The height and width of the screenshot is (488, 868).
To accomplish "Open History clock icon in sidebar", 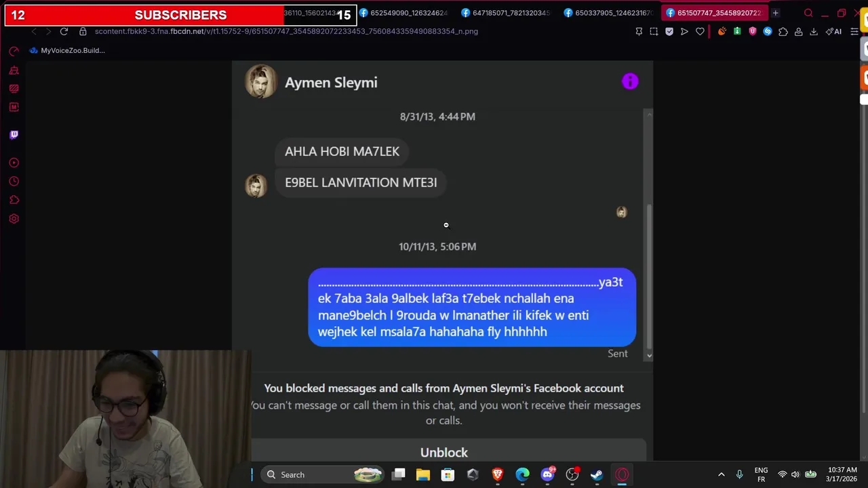I will 14,181.
